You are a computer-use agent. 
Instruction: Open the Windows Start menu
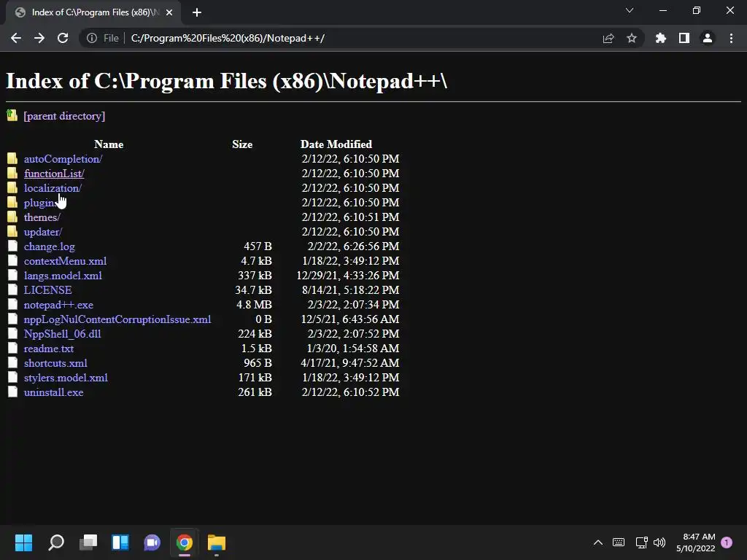point(23,542)
